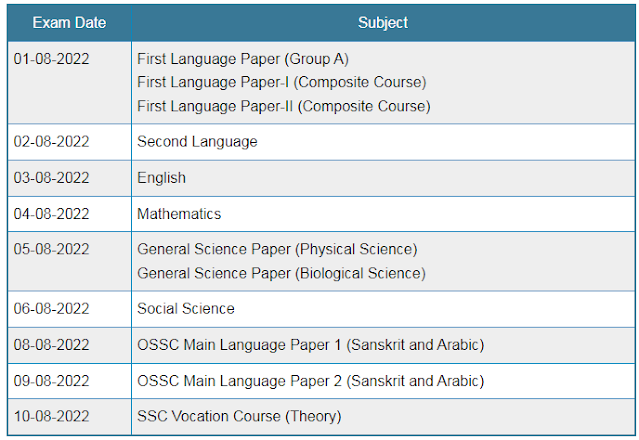Click the Mathematics subject entry
Screen dimensions: 639x440
[179, 214]
